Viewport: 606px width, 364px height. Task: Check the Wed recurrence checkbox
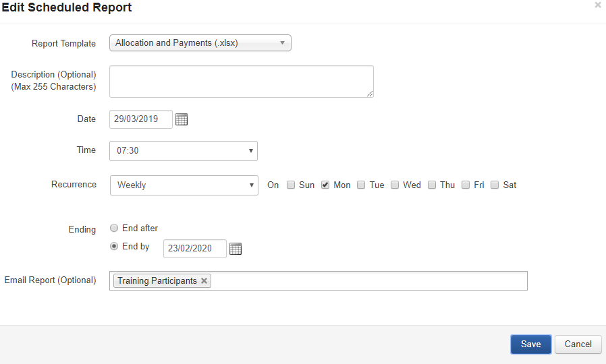[x=395, y=185]
